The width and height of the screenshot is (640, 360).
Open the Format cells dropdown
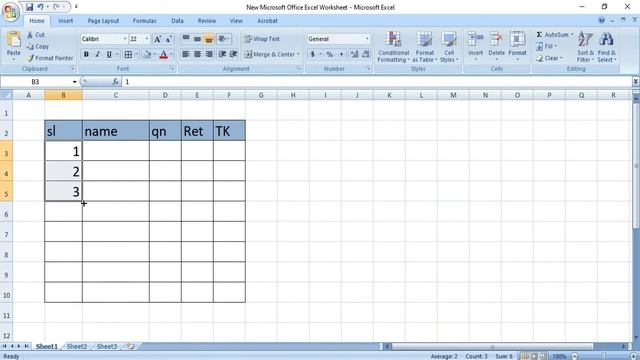(x=517, y=46)
